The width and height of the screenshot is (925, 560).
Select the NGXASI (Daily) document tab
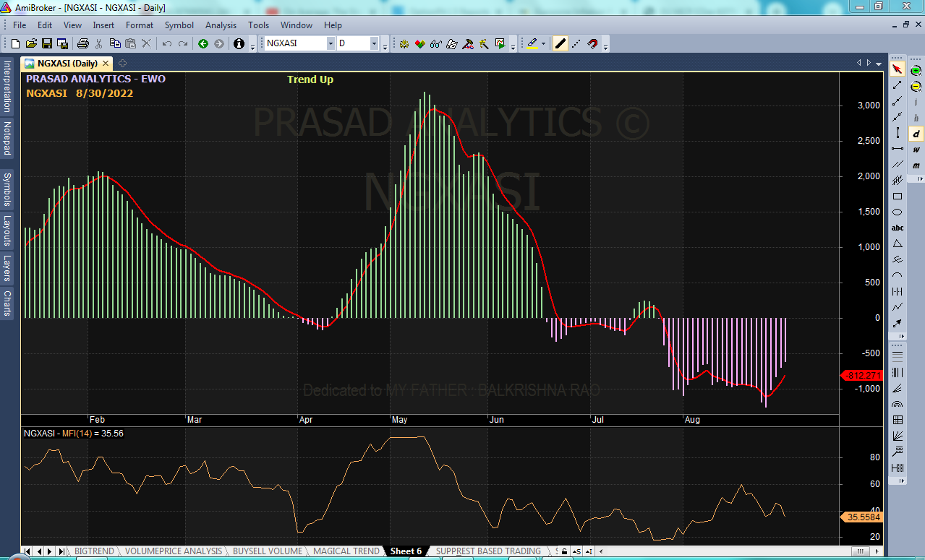pos(67,64)
